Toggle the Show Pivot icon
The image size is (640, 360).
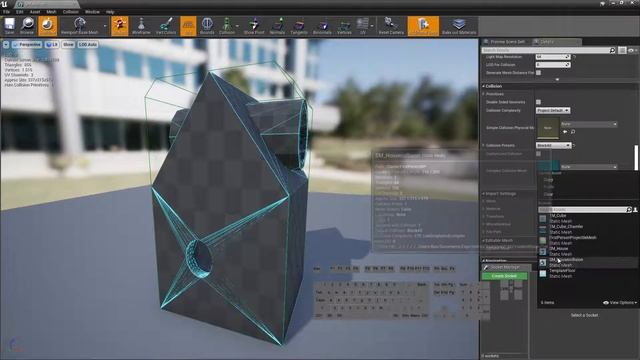click(x=254, y=26)
